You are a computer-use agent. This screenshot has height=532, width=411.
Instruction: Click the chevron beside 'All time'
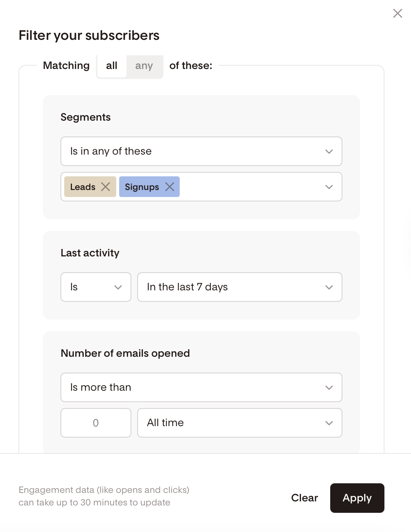(329, 423)
